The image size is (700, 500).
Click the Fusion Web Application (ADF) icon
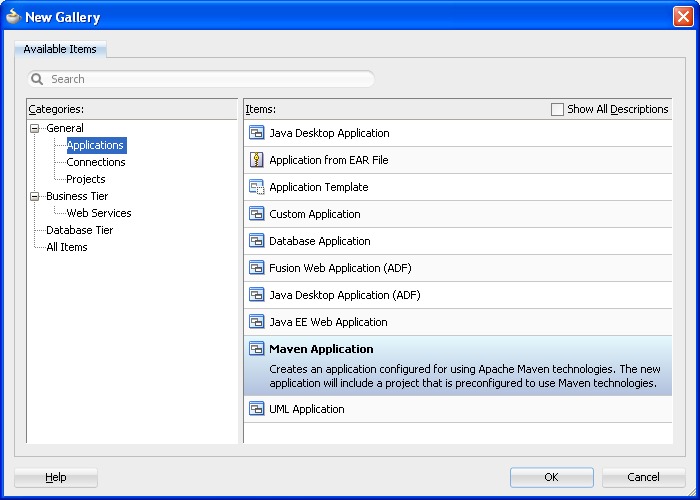click(256, 268)
